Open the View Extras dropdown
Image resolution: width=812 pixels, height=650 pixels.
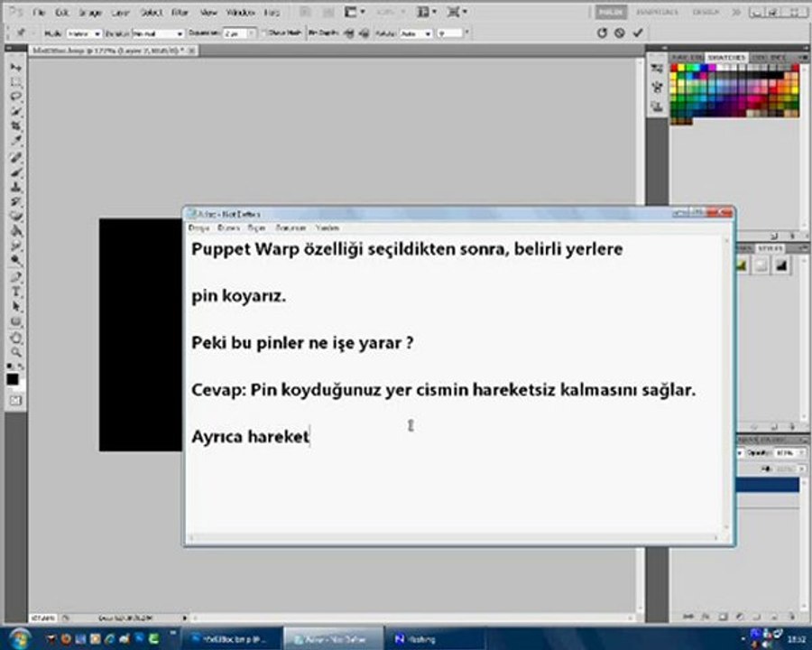click(x=355, y=12)
